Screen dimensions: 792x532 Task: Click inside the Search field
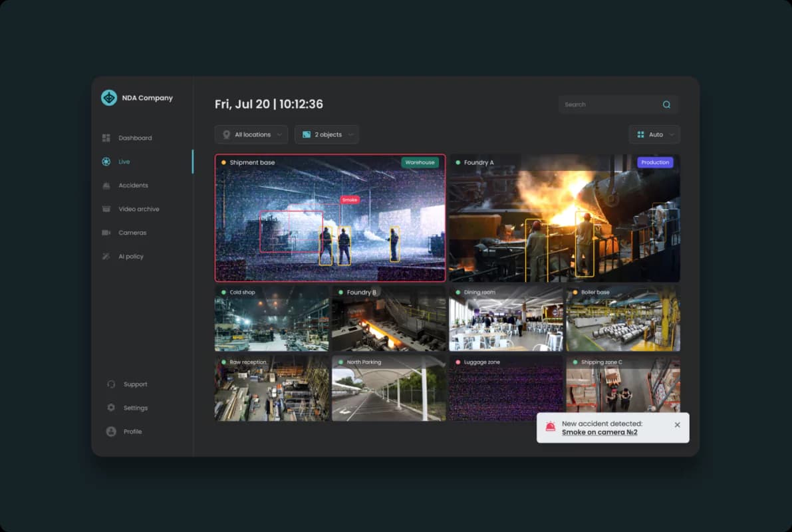(618, 104)
